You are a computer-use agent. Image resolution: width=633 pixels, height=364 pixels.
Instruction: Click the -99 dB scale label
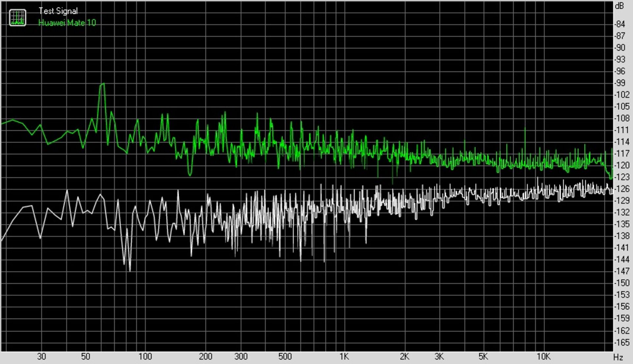620,83
